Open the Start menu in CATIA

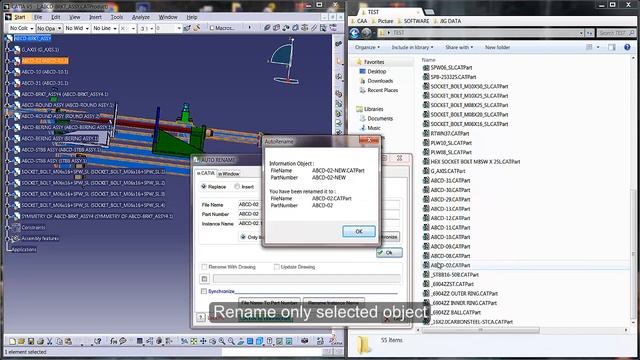pos(19,17)
